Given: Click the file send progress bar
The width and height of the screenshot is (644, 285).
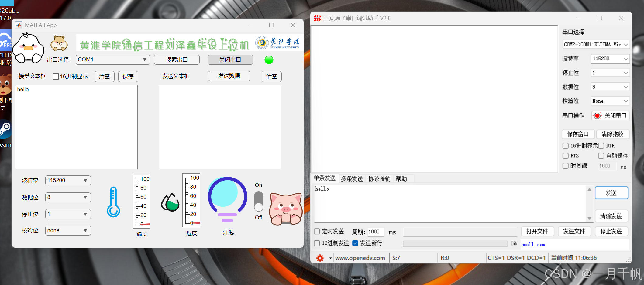Looking at the screenshot, I should (455, 244).
